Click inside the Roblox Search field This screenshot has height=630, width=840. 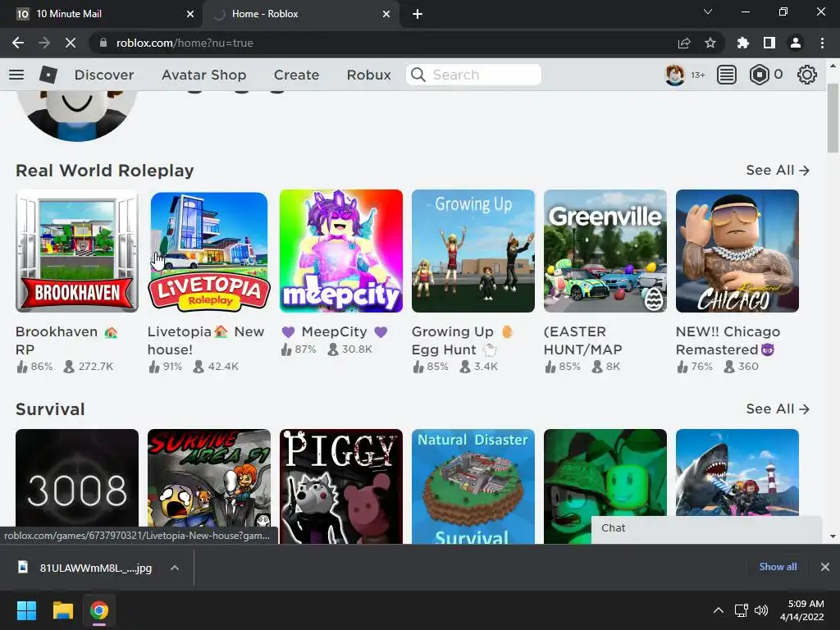tap(473, 75)
